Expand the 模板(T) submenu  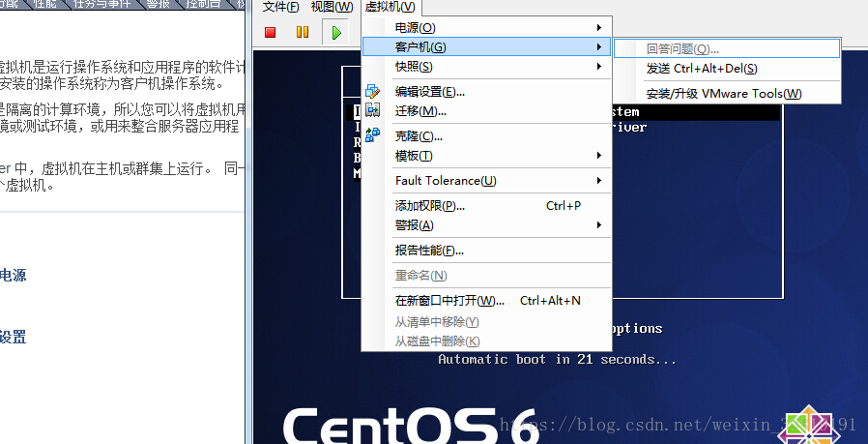tap(486, 156)
